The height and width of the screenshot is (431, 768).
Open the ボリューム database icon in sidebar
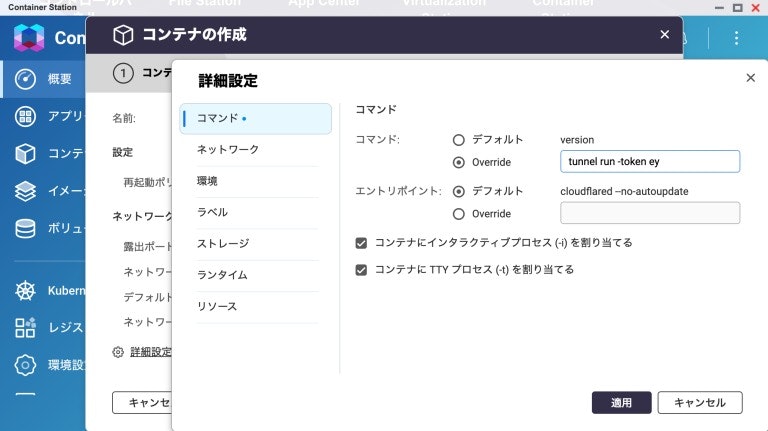25,228
